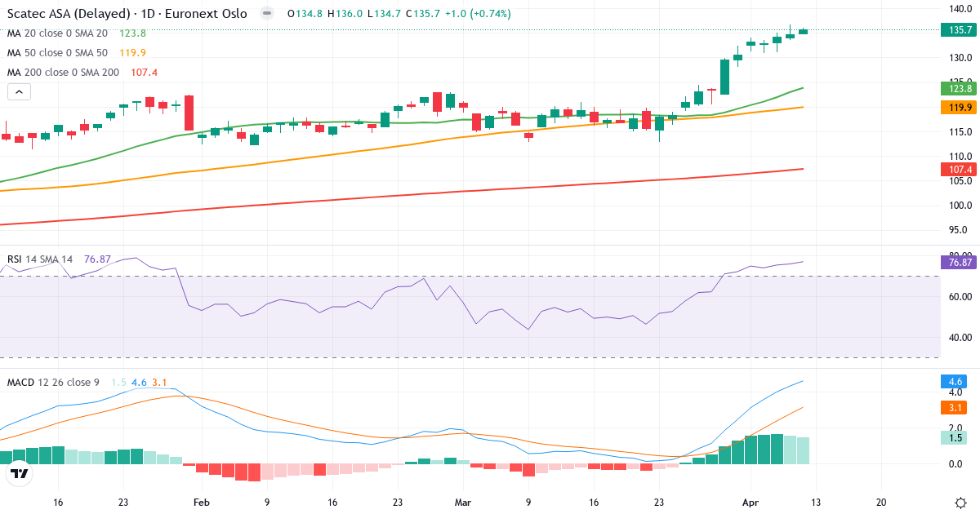Collapse the indicator legend with the chevron
980x514 pixels.
(18, 91)
